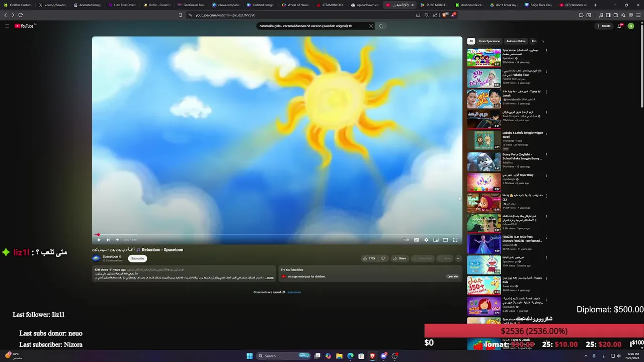Screen dimensions: 644x362
Task: Open a new browser tab
Action: (595, 5)
